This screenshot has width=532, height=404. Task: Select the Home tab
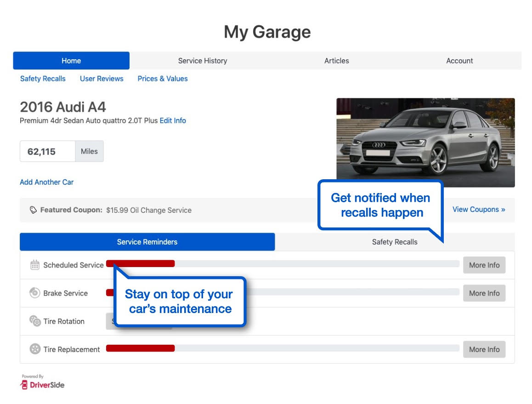[71, 61]
